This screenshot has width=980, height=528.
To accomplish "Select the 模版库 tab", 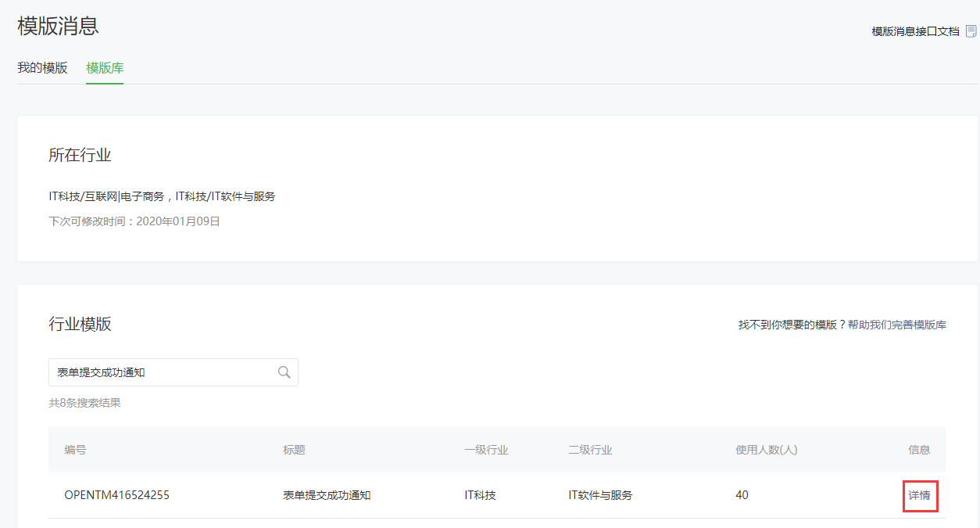I will click(105, 68).
